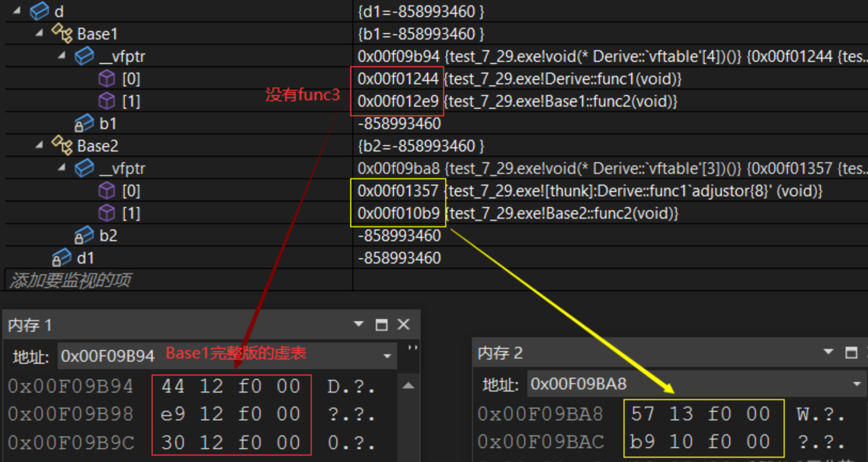Click the [0] entry icon for Derive::func1
This screenshot has width=868, height=462.
pos(107,78)
